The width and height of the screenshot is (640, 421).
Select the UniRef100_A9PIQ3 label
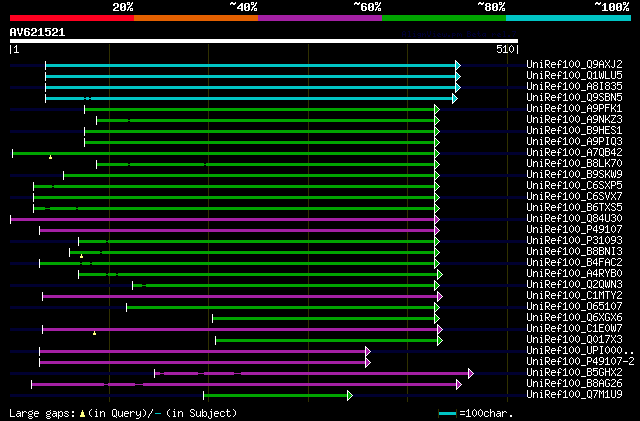tap(574, 141)
